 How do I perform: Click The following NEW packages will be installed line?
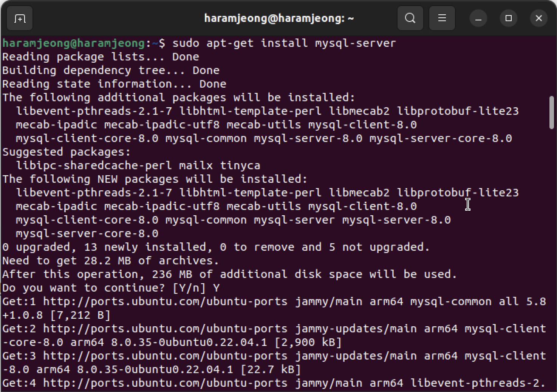click(155, 179)
